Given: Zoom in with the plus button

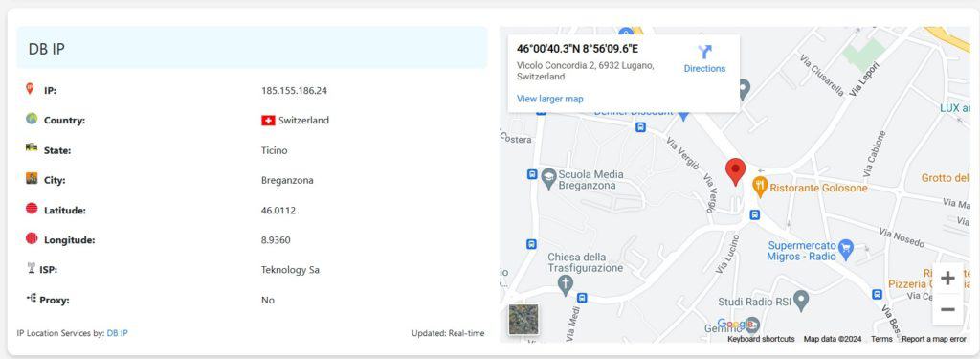Looking at the screenshot, I should tap(947, 279).
